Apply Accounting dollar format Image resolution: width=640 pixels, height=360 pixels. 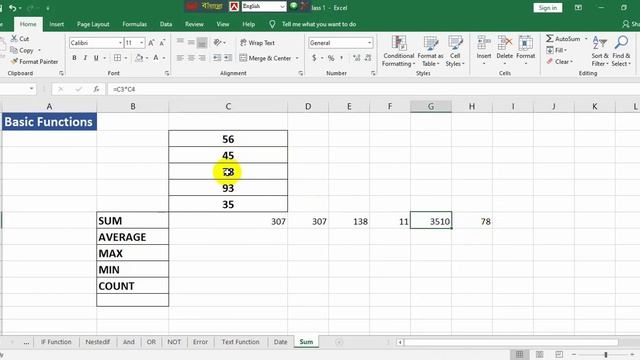(x=314, y=58)
